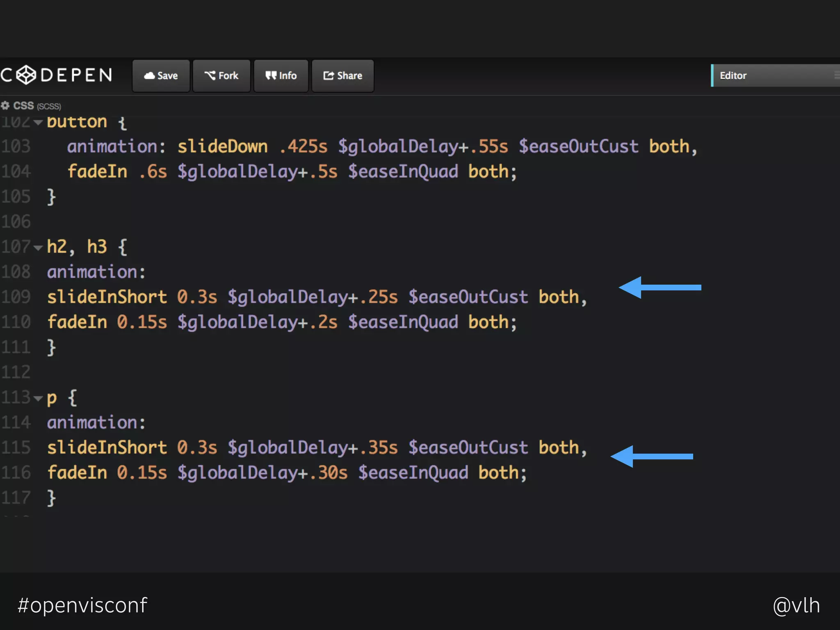Click the cloud icon on Save
The width and height of the screenshot is (840, 630).
tap(150, 75)
